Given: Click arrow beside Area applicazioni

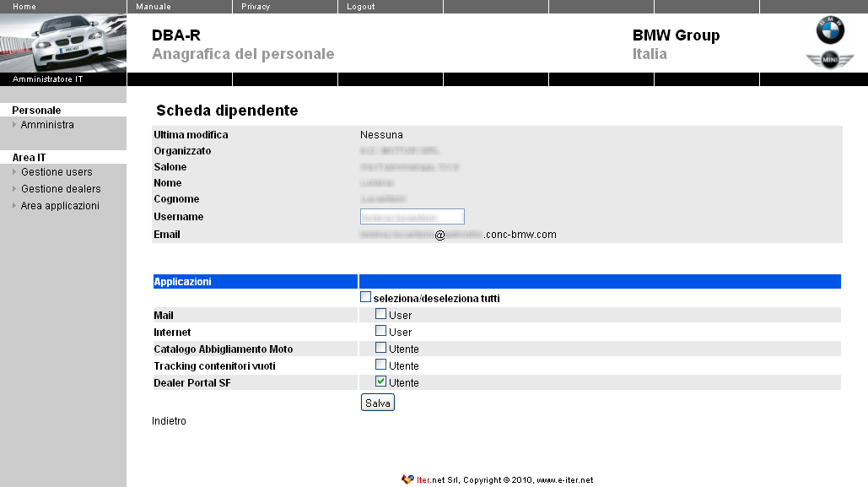Looking at the screenshot, I should [14, 206].
